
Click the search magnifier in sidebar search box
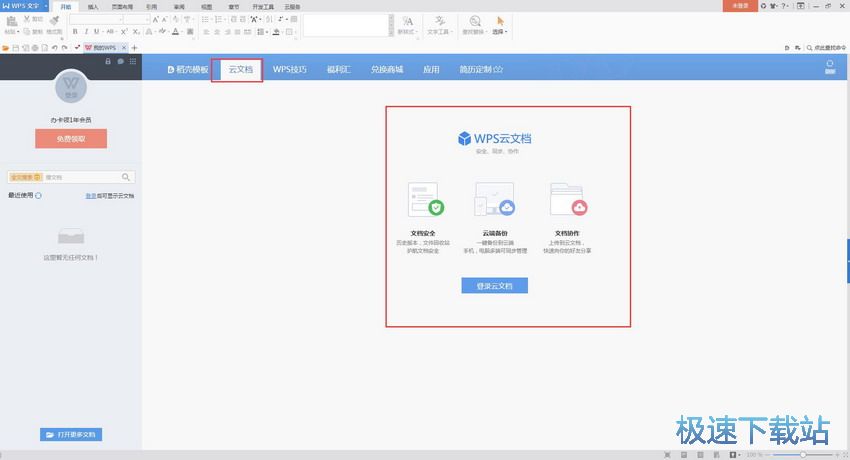coord(126,177)
